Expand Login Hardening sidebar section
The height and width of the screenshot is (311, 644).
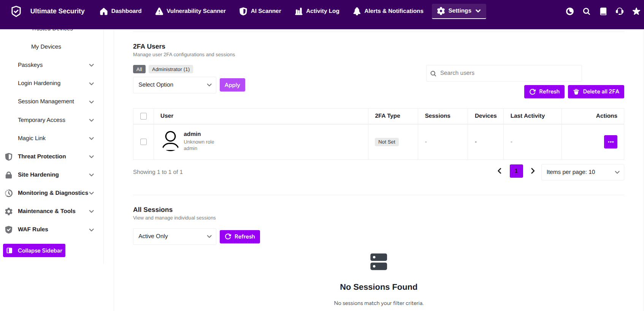pos(91,84)
